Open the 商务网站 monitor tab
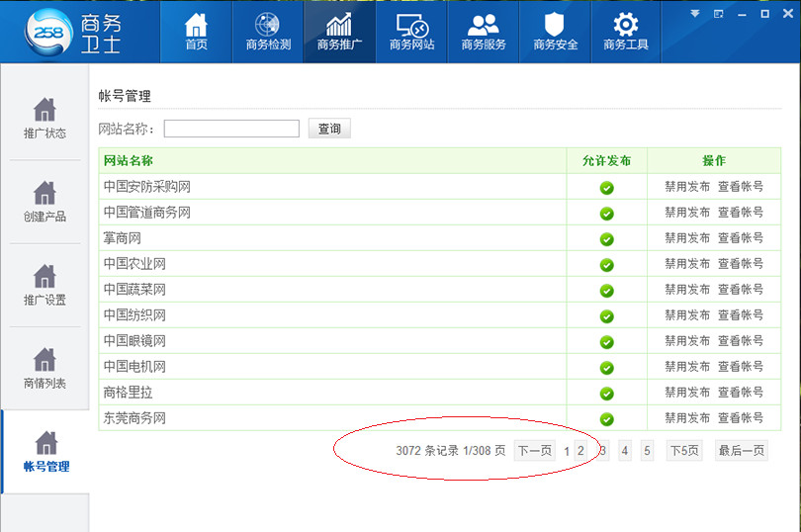The image size is (801, 532). pyautogui.click(x=411, y=32)
